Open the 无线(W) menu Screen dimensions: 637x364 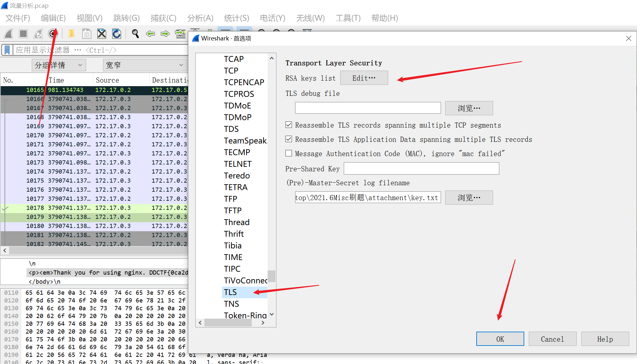(310, 18)
